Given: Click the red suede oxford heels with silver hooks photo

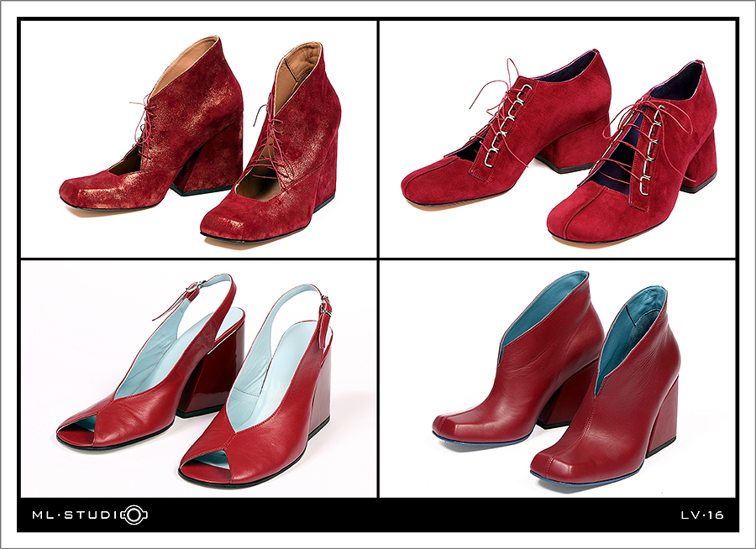Looking at the screenshot, I should pos(558,139).
